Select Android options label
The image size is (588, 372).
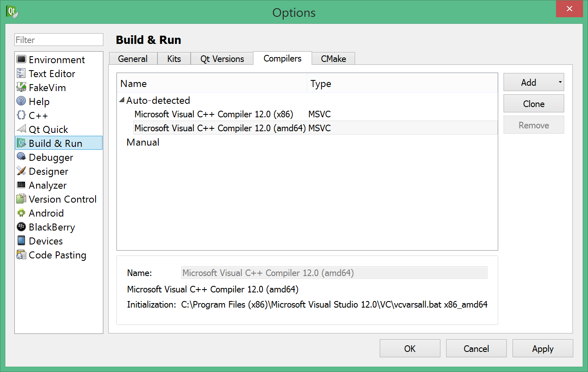tap(46, 213)
